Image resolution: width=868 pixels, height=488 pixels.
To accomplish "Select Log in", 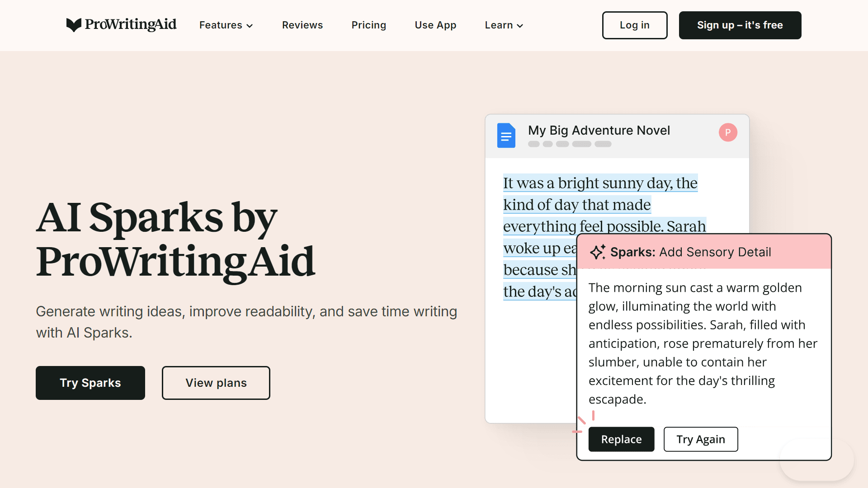I will (634, 25).
